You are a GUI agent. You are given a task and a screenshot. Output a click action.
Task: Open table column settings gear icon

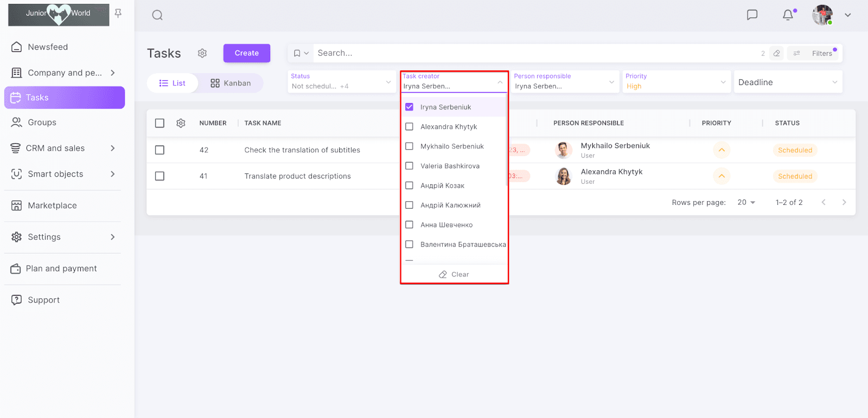181,123
